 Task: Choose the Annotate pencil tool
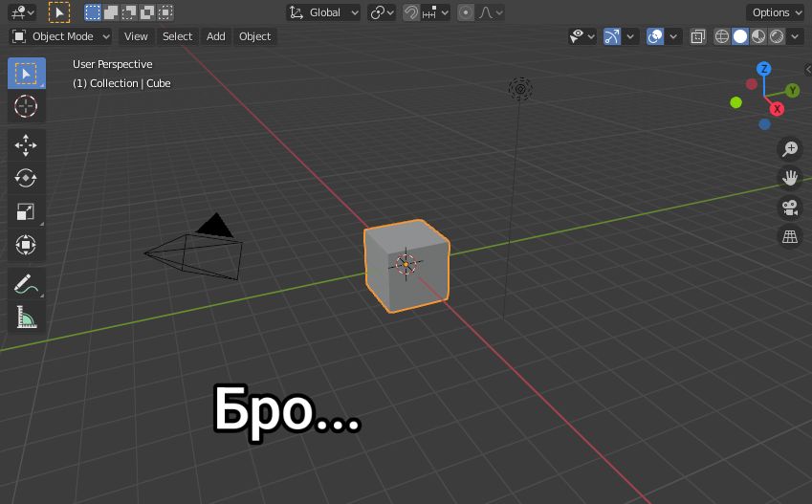[x=26, y=284]
